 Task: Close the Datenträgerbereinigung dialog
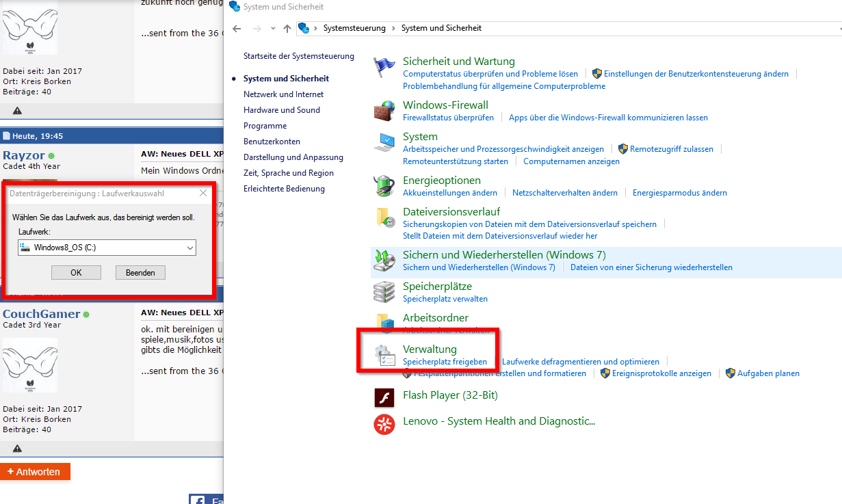203,194
